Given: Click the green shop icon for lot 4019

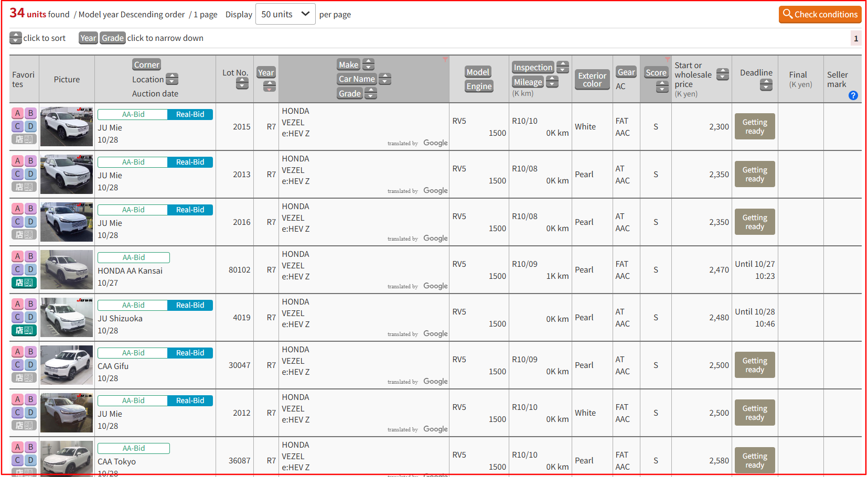Looking at the screenshot, I should 24,330.
